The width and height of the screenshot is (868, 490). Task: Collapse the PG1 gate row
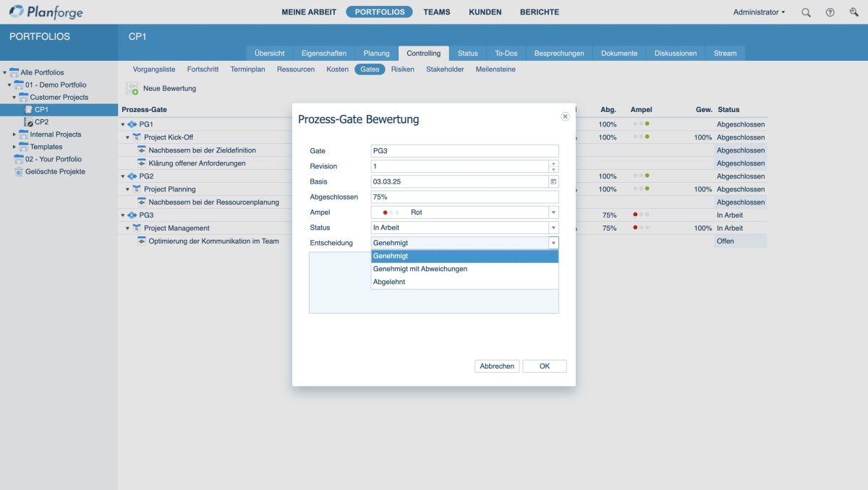[x=123, y=124]
